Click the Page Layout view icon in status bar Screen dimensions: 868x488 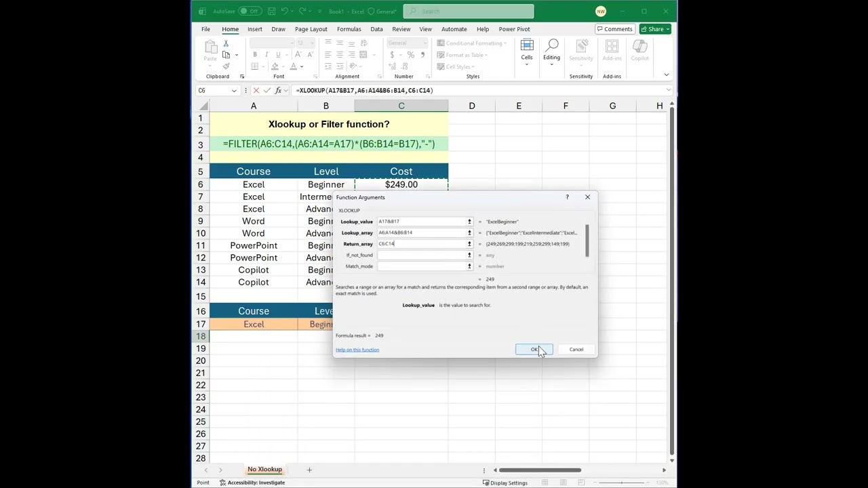point(563,483)
